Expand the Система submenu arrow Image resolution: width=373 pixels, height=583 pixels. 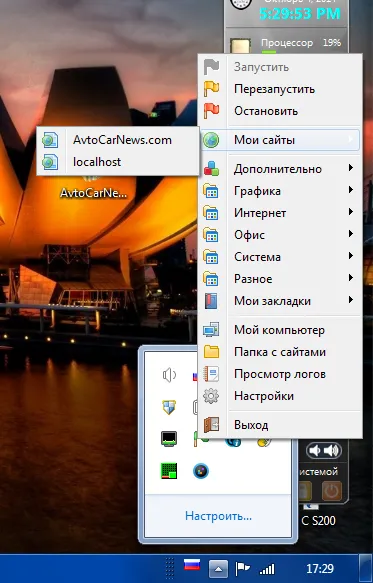(351, 256)
